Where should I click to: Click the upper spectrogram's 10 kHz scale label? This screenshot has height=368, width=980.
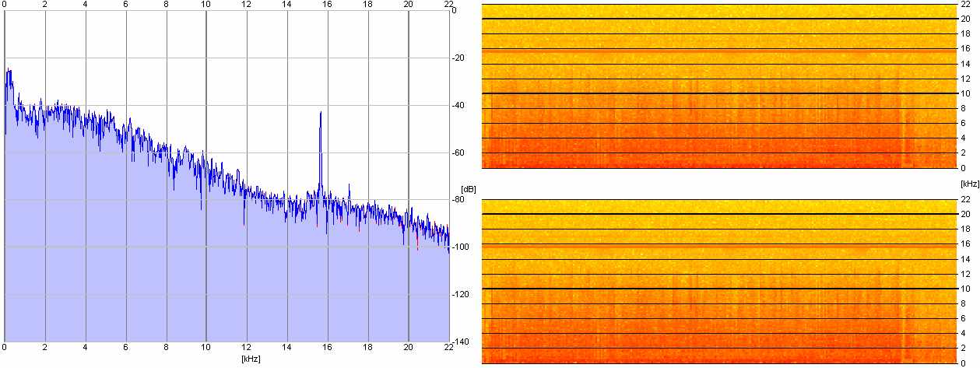[964, 93]
